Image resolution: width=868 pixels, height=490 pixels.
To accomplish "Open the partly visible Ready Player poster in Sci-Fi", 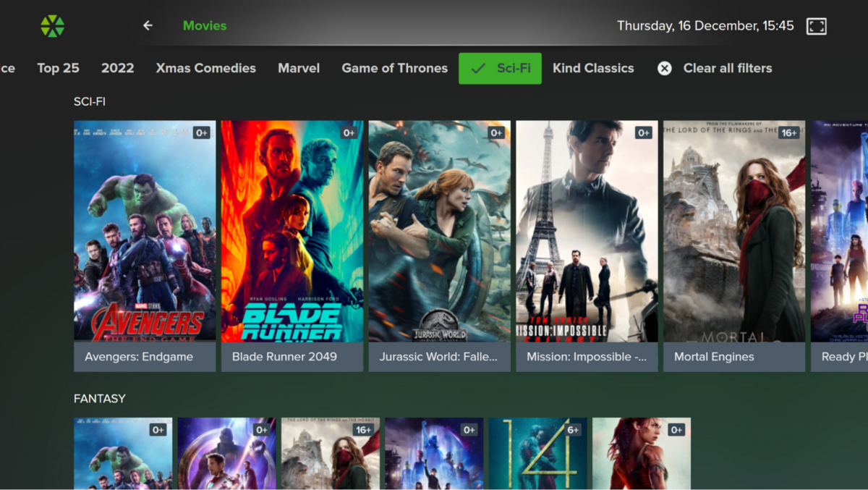I will tap(839, 232).
